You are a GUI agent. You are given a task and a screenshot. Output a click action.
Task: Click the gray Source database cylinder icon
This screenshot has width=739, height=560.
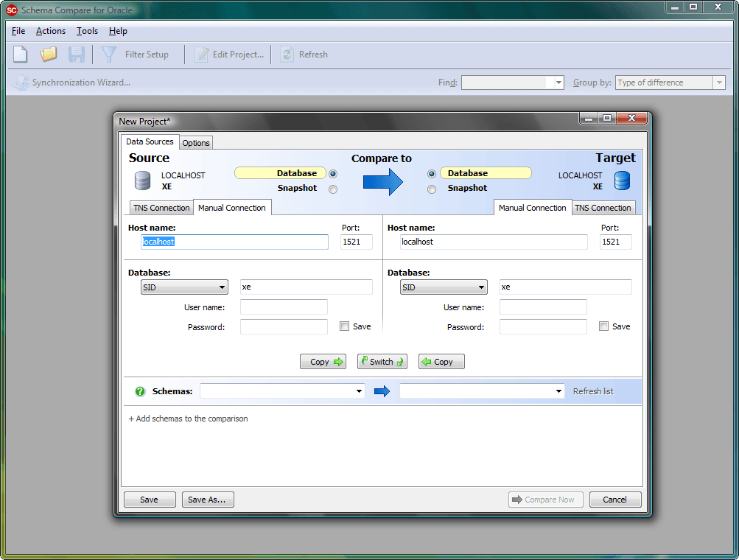[142, 181]
